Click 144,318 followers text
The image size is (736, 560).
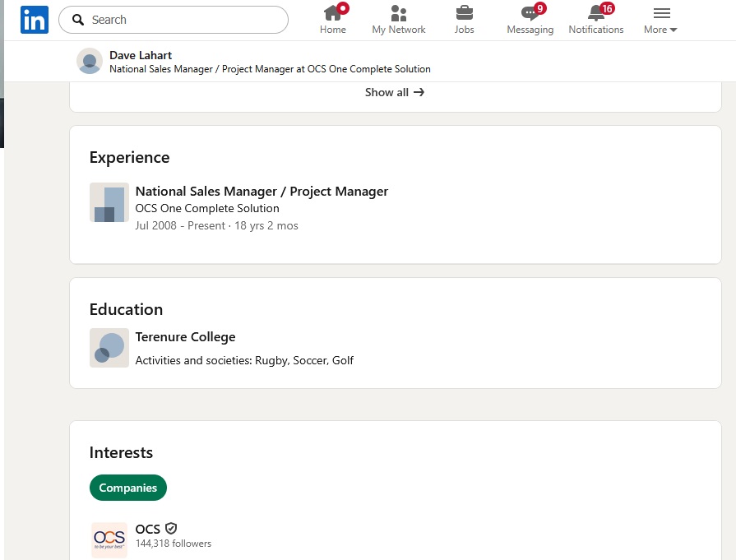pos(174,544)
